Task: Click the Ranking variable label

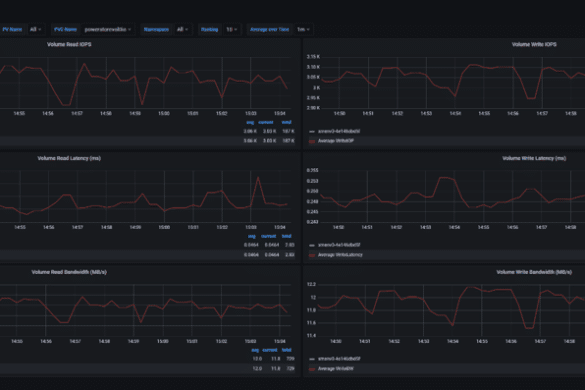Action: (x=209, y=29)
